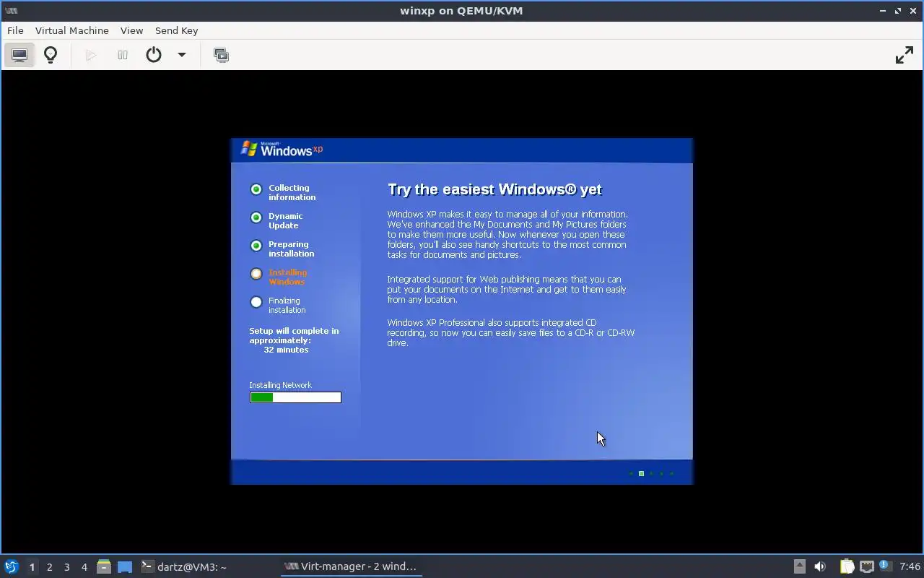Open the update notification tray icon
The height and width of the screenshot is (578, 924).
coord(886,566)
